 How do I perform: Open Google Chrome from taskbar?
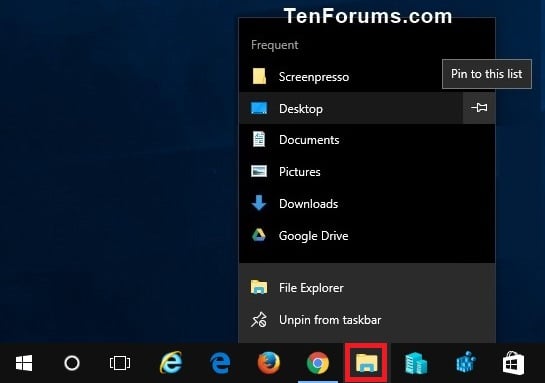click(x=317, y=363)
